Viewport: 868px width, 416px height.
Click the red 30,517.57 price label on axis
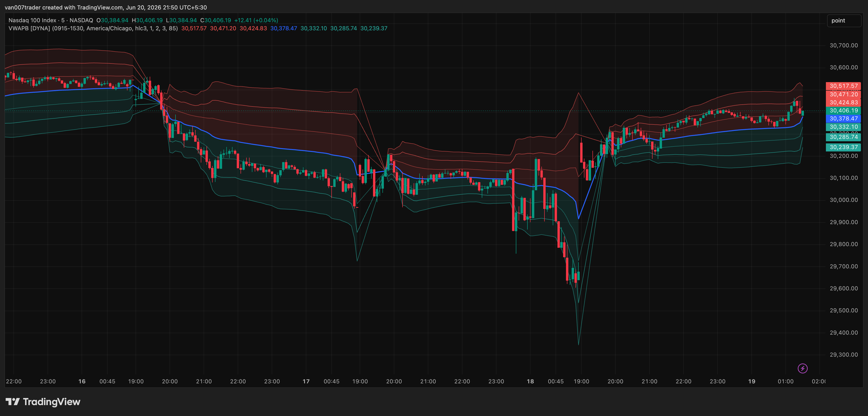point(843,86)
